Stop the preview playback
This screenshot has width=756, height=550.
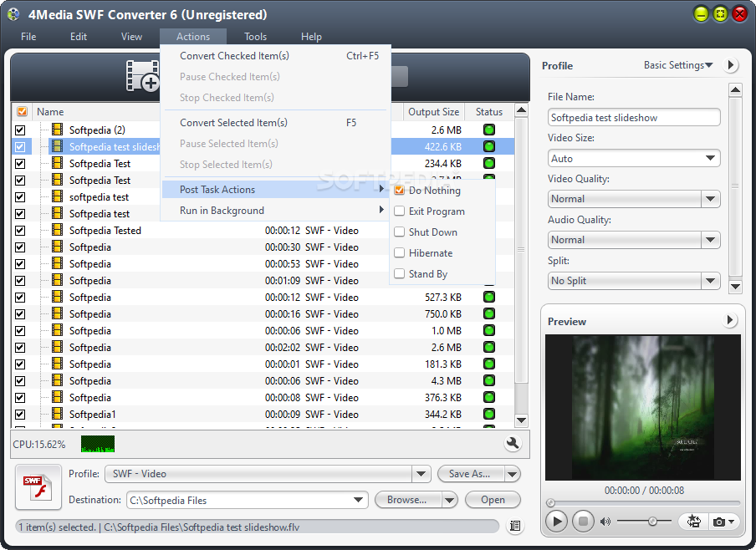(583, 521)
